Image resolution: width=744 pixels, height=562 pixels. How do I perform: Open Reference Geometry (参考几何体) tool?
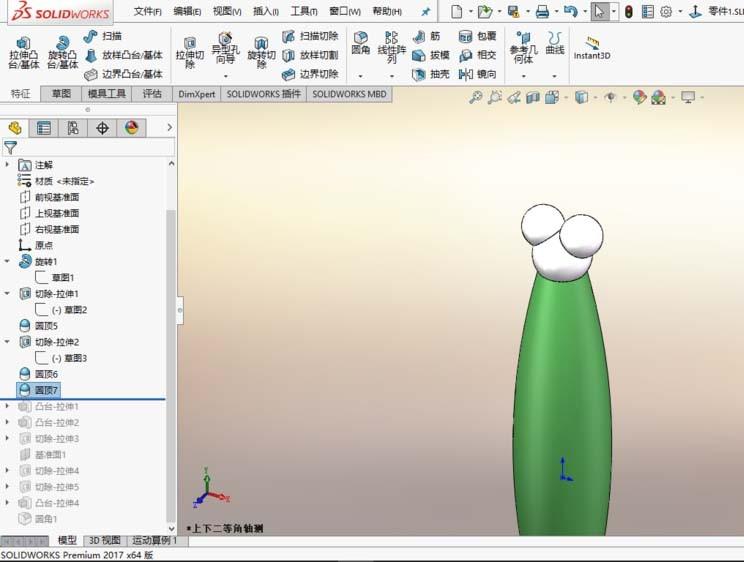(x=523, y=47)
